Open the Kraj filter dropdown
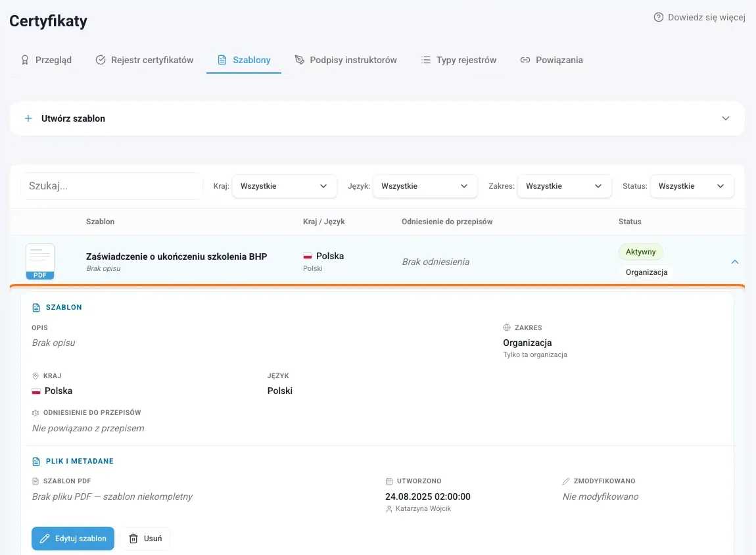 [x=284, y=186]
